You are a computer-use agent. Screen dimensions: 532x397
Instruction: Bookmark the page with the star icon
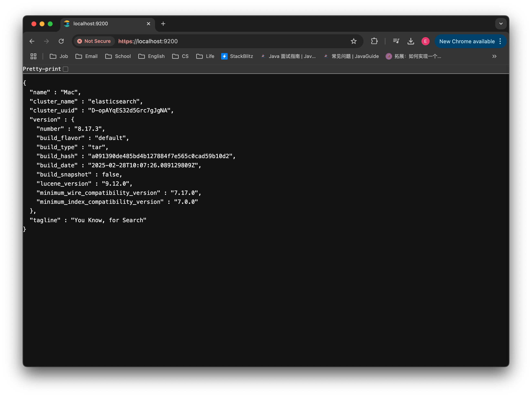coord(354,41)
